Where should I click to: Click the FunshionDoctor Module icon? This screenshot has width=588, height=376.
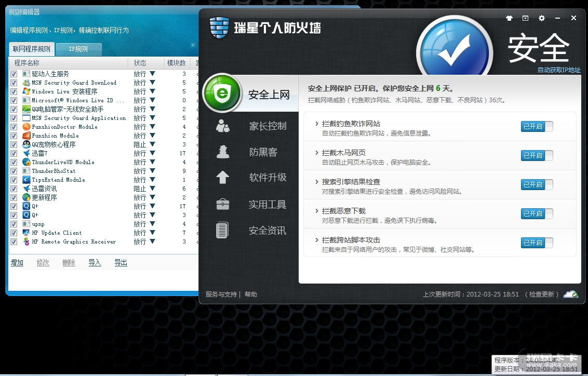(26, 127)
